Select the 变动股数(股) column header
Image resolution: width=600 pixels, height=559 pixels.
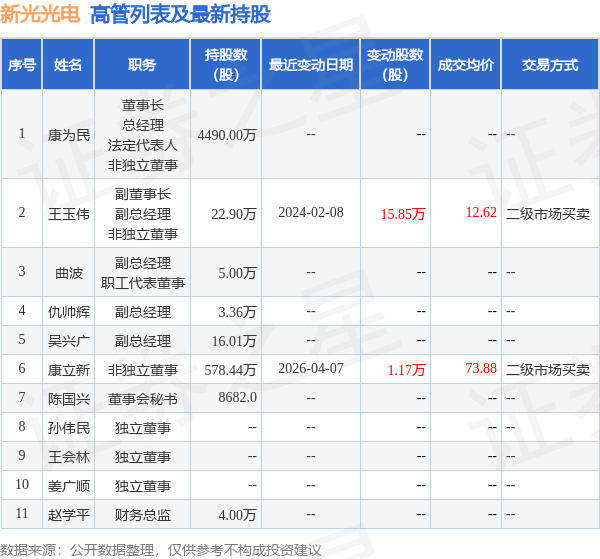(x=395, y=65)
